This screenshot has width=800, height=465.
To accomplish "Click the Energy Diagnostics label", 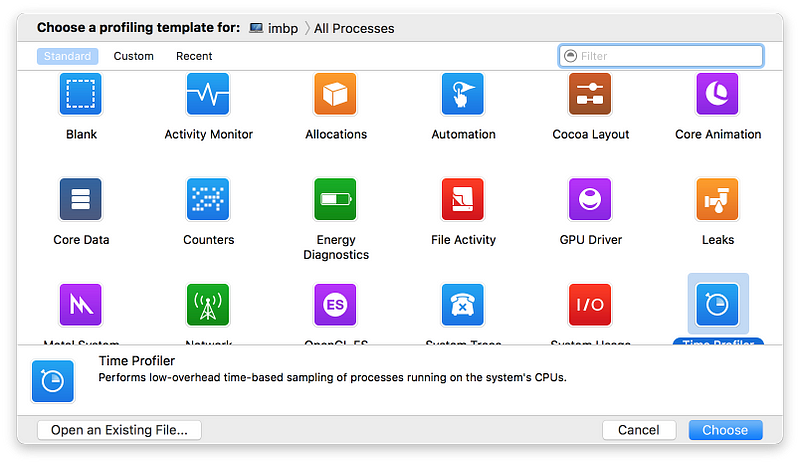I will click(336, 247).
